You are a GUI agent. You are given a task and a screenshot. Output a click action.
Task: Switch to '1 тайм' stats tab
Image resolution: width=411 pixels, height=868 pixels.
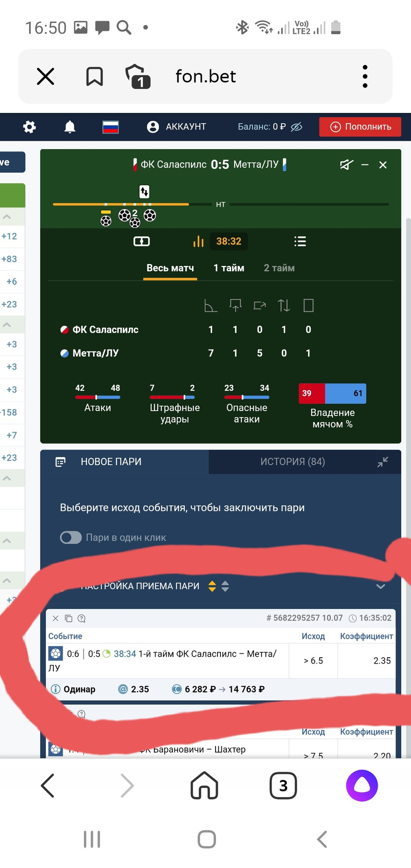coord(229,268)
